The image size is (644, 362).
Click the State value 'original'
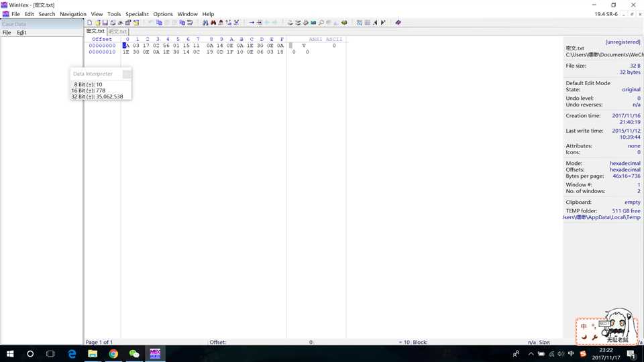[x=631, y=89]
